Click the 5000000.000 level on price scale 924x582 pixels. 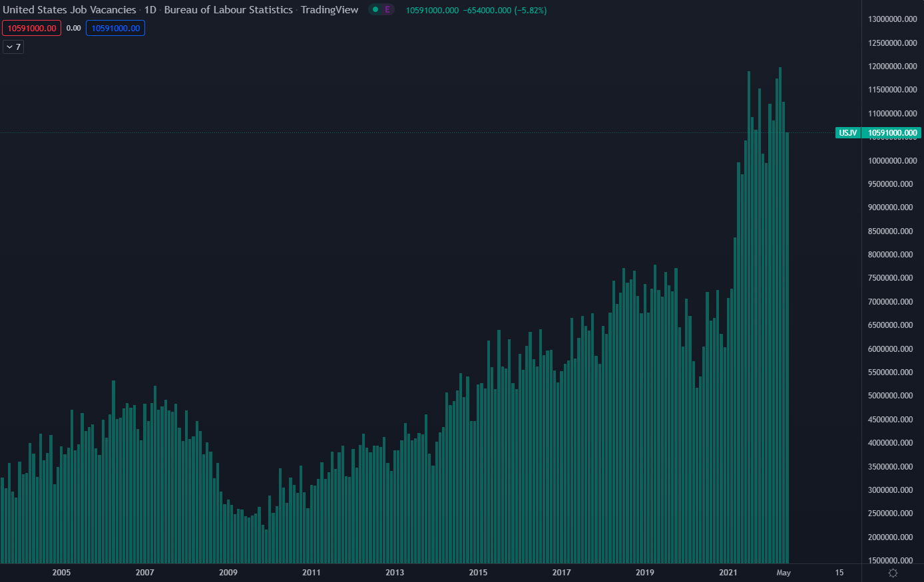click(x=892, y=396)
